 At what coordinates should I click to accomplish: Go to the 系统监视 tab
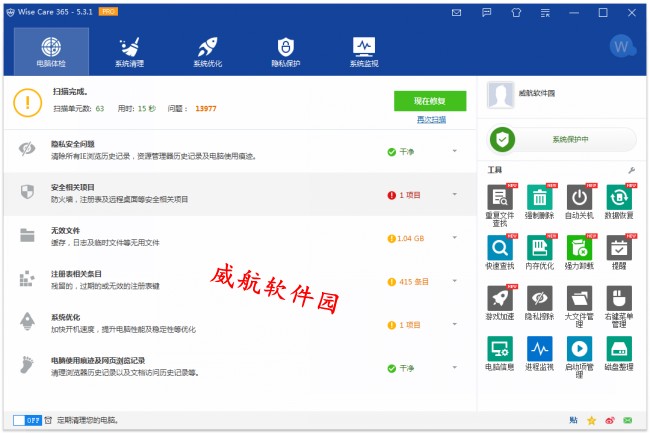[x=364, y=51]
